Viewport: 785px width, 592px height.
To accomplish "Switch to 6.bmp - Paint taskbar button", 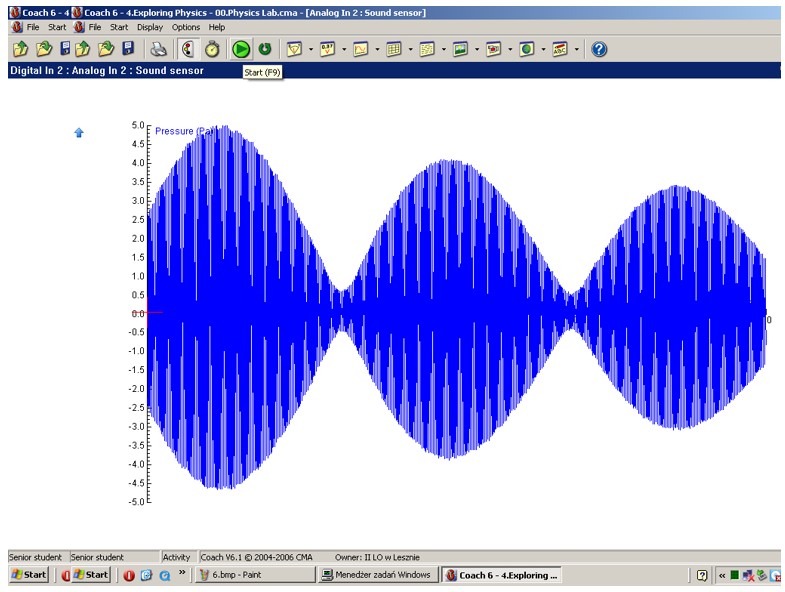I will coord(254,575).
